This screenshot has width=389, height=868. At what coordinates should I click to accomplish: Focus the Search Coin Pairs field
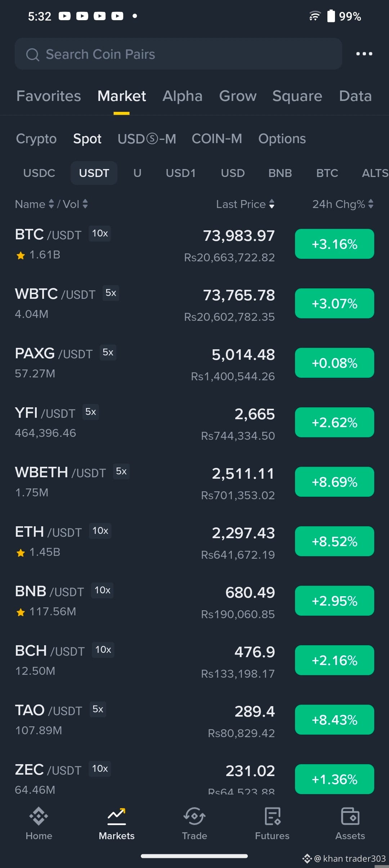[x=178, y=54]
